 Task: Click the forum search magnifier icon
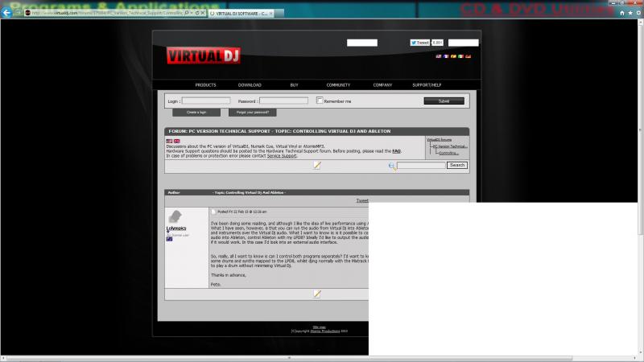(392, 166)
